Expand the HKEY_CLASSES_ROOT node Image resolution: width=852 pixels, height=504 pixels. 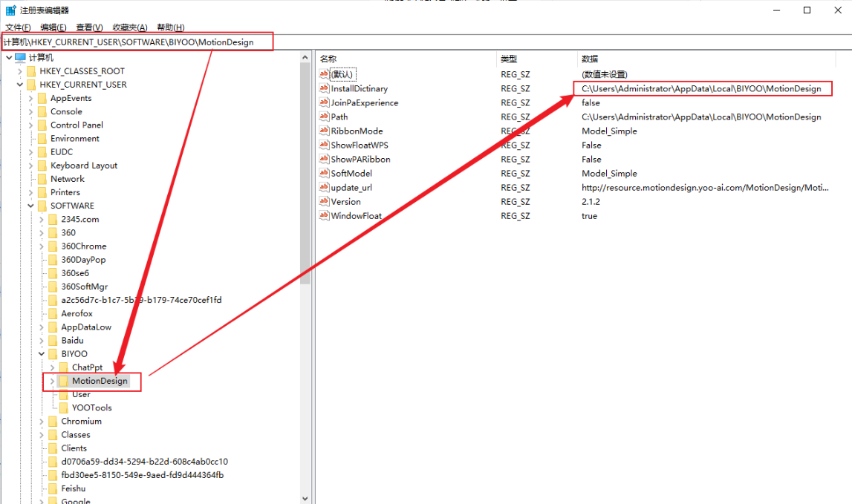20,71
